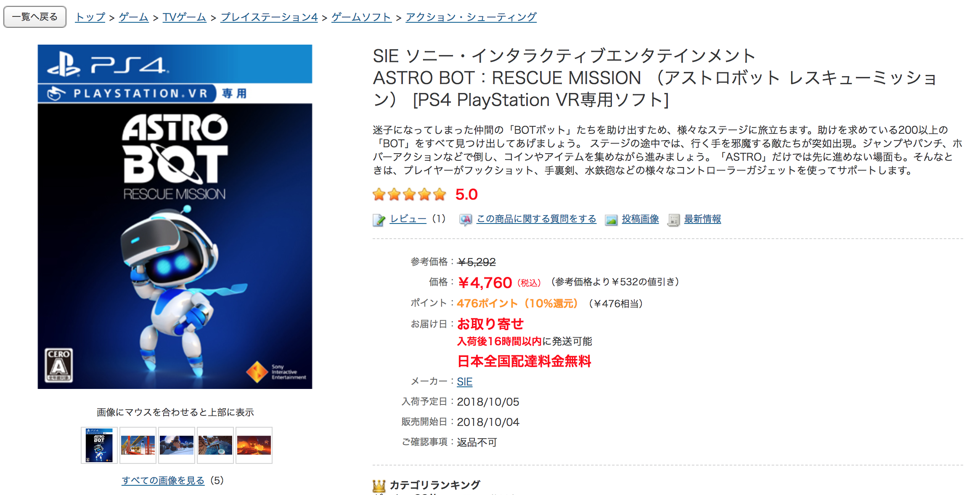This screenshot has height=495, width=980.
Task: Select the package cover thumbnail
Action: pos(99,445)
